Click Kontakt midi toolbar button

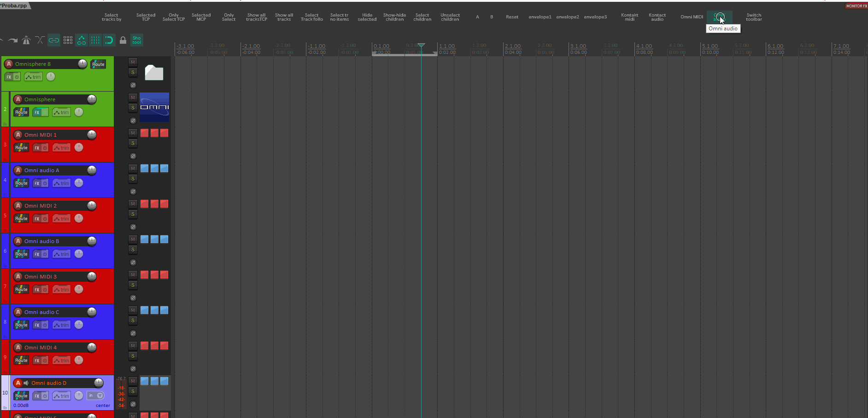pyautogui.click(x=630, y=17)
